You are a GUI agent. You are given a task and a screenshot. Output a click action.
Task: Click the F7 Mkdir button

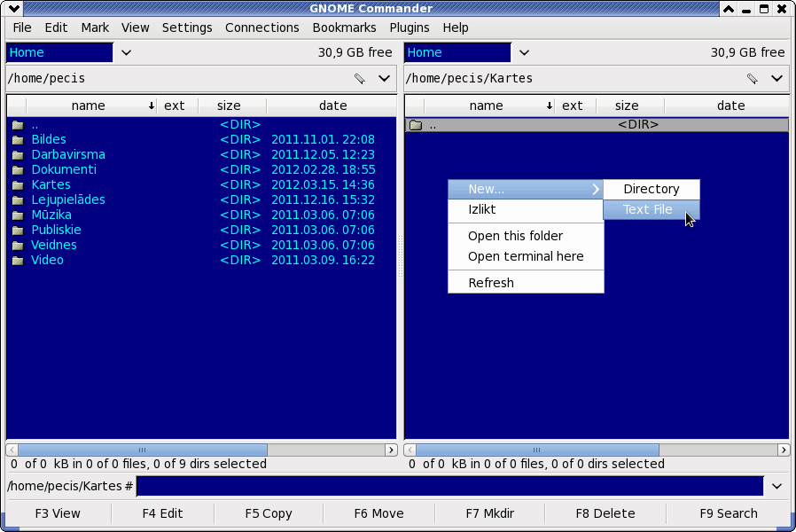[x=490, y=513]
